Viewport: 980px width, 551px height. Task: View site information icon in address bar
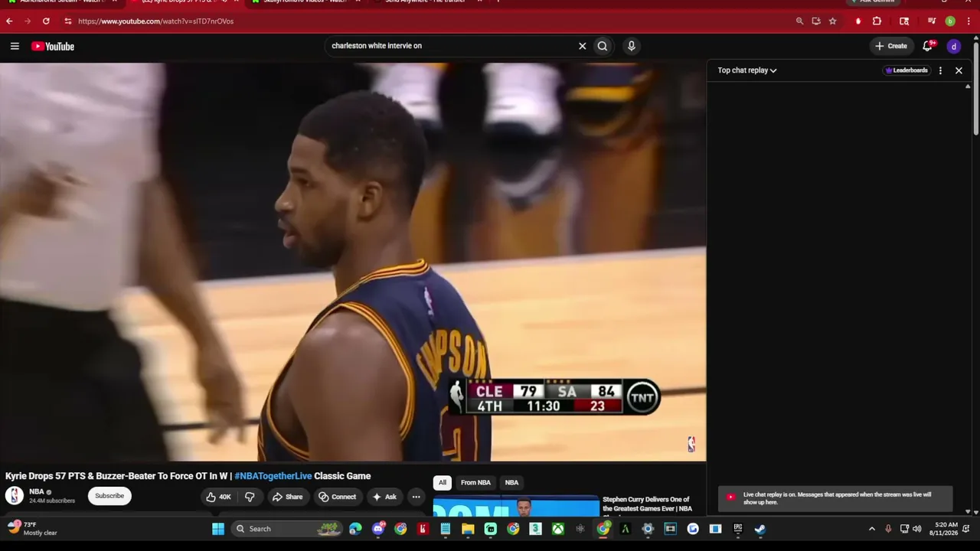67,21
